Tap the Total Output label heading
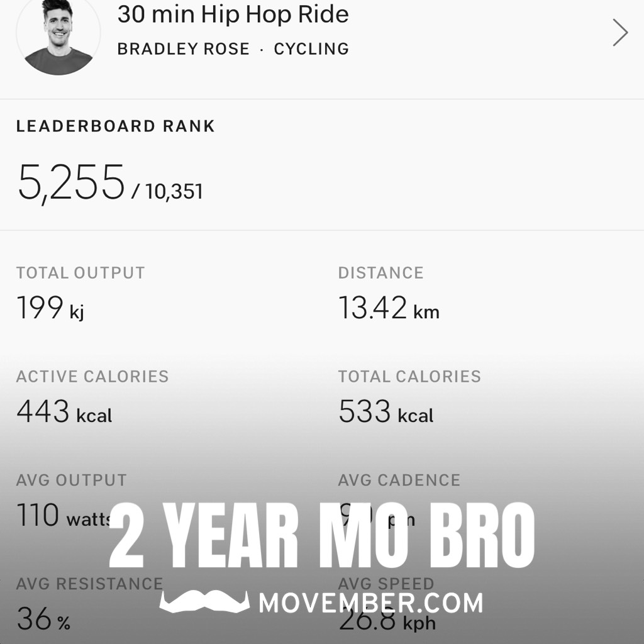 80,273
